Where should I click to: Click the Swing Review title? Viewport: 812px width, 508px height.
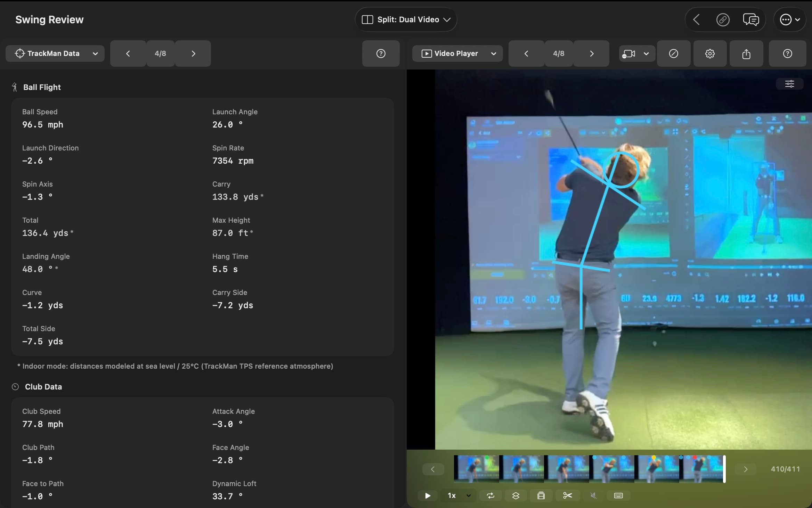pos(49,19)
